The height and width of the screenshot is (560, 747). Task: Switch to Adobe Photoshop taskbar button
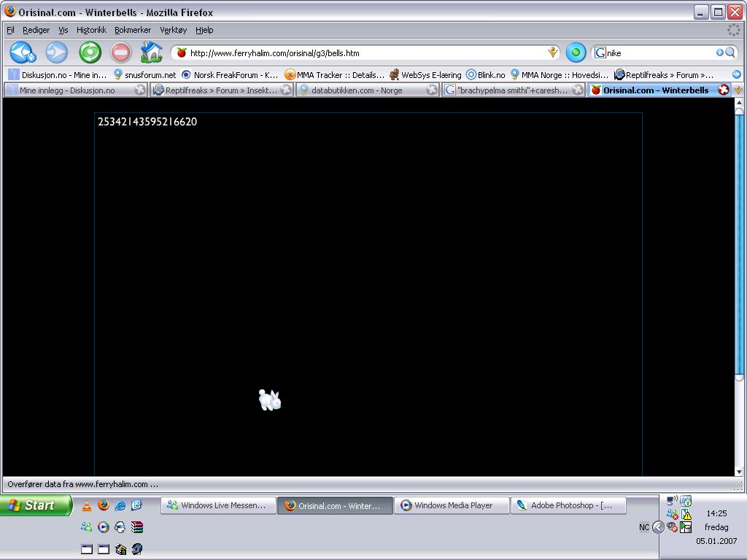point(568,505)
